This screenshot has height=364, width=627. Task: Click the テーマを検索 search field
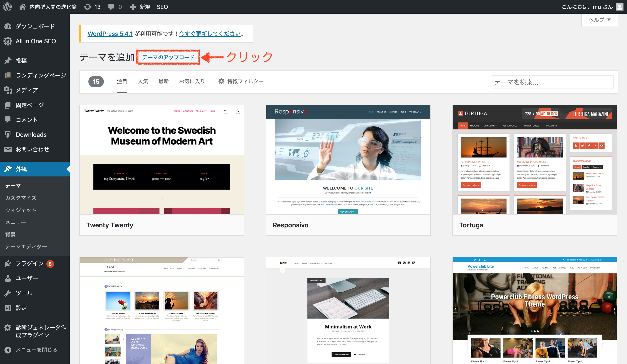(x=552, y=82)
